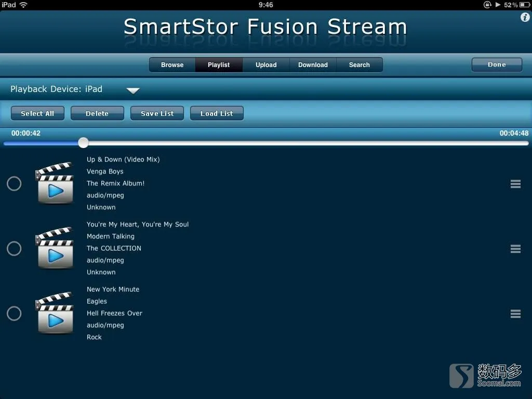Expand the Playback Device dropdown arrow

pos(133,90)
